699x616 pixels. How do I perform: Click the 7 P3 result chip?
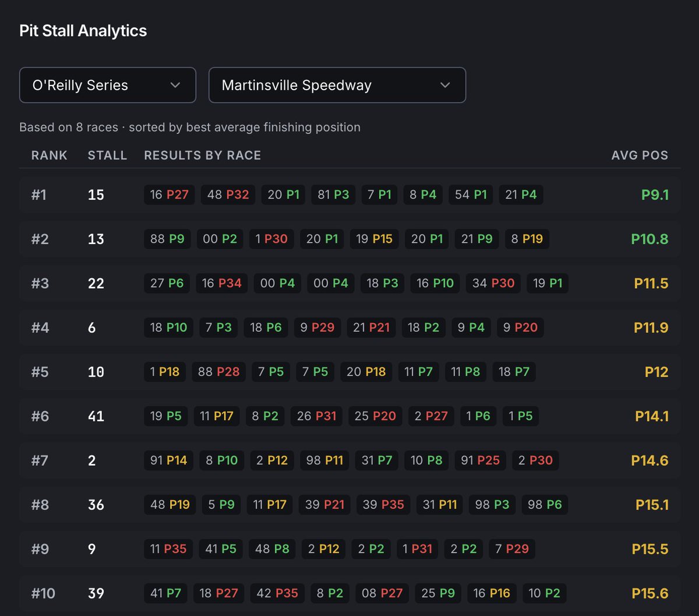(218, 327)
